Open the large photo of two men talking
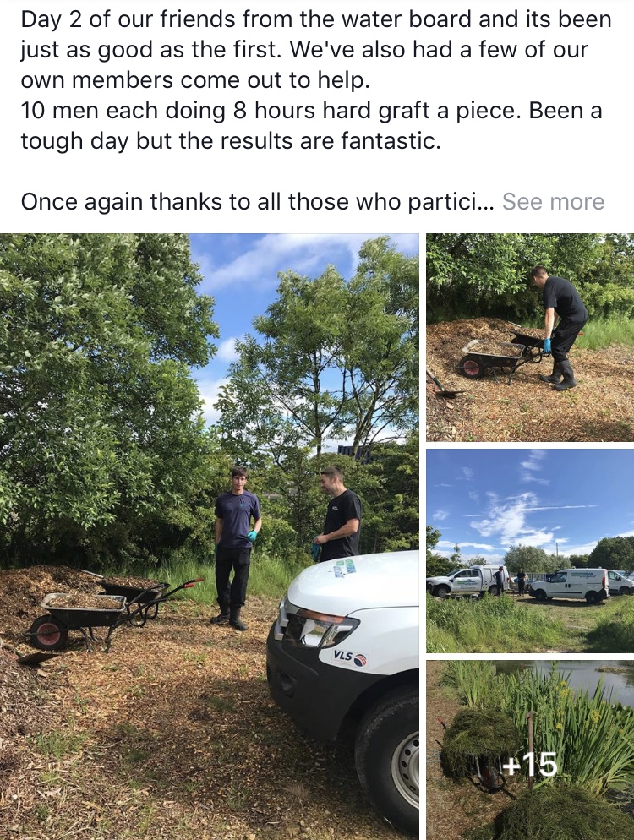 209,537
